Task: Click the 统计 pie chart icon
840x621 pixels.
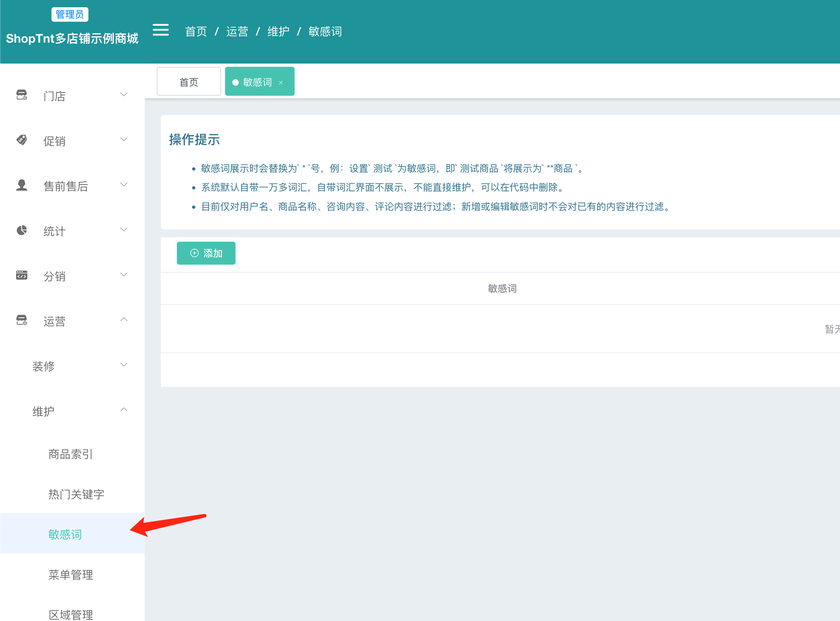Action: pos(22,230)
